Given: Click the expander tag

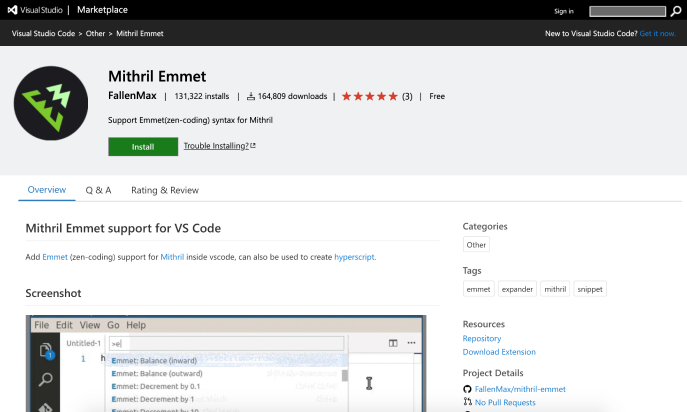Looking at the screenshot, I should click(517, 289).
